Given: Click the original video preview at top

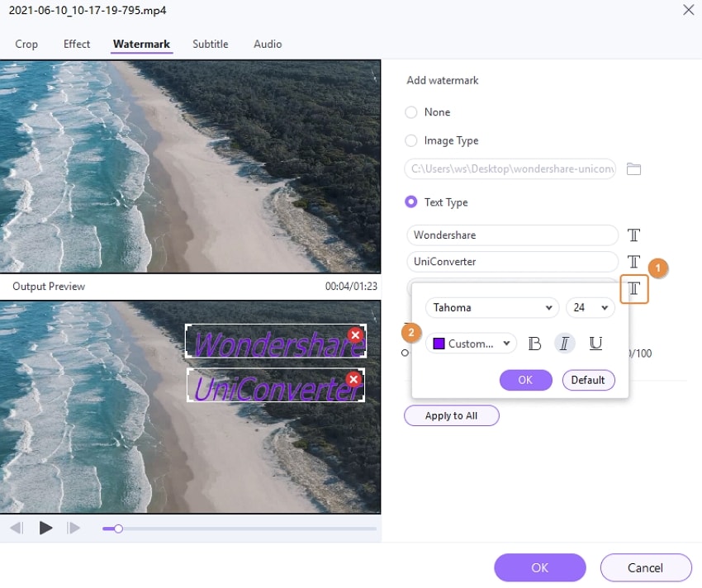Looking at the screenshot, I should pyautogui.click(x=190, y=166).
